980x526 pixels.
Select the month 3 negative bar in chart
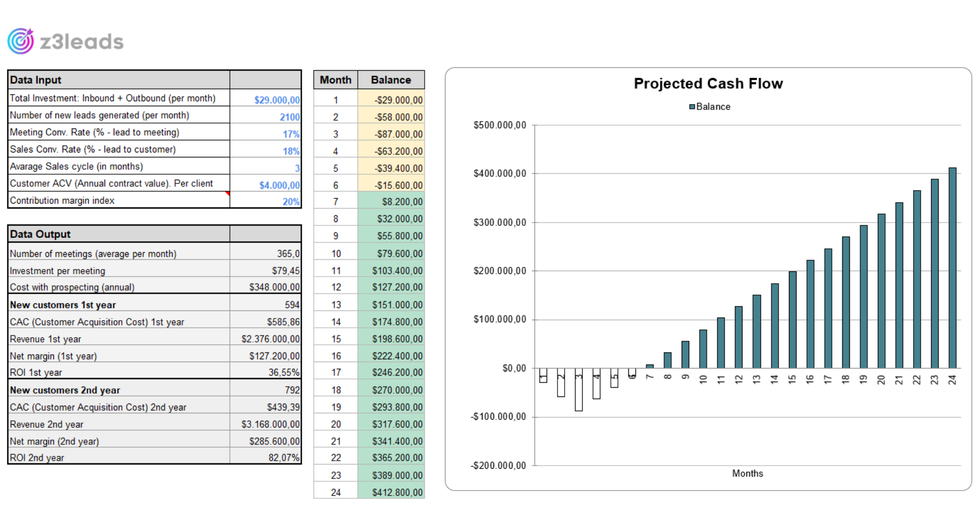(579, 389)
